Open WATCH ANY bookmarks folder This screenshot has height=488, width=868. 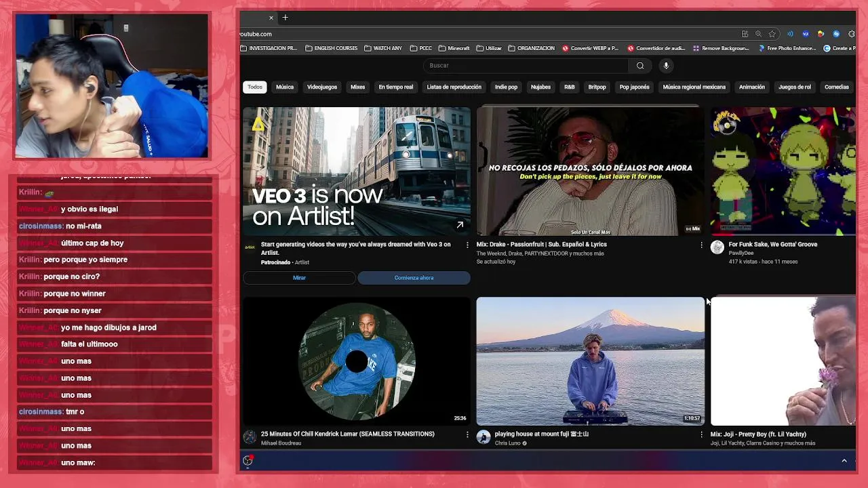pos(383,48)
